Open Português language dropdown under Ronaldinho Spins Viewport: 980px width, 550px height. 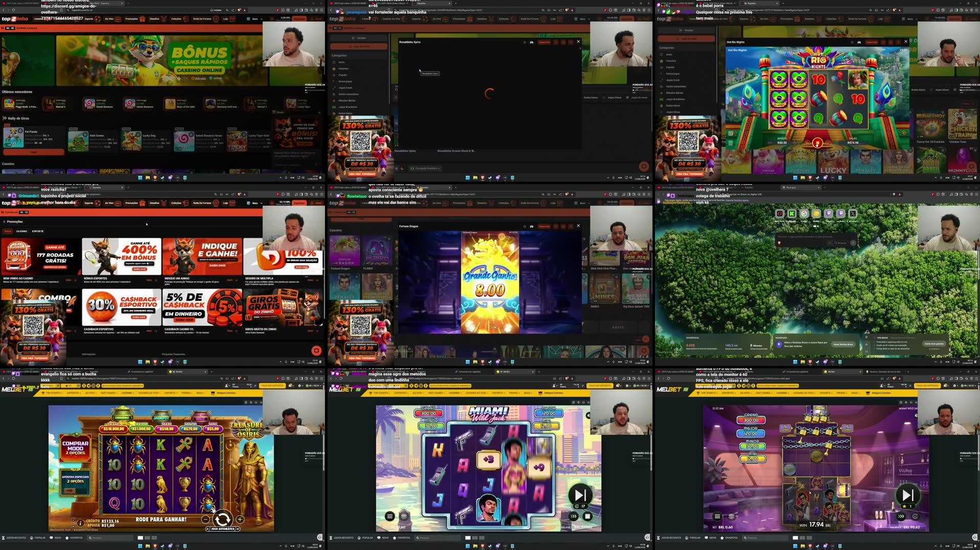click(425, 168)
